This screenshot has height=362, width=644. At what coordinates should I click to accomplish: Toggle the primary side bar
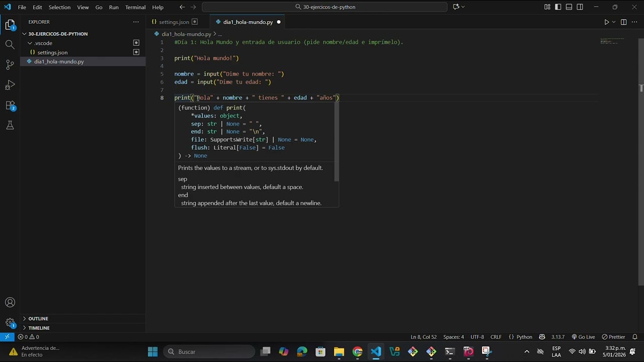click(558, 7)
